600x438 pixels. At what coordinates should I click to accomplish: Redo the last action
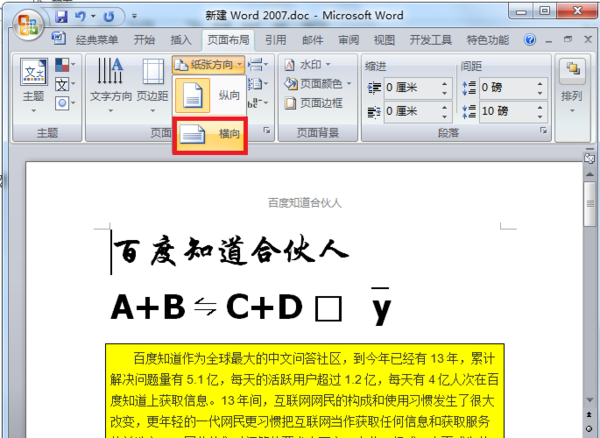109,16
